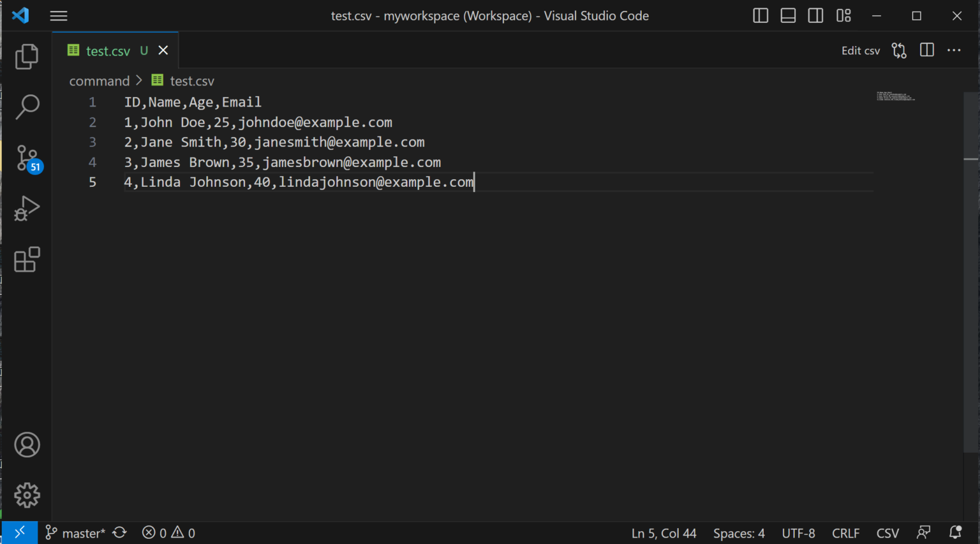Click the remote window indicator in status bar
980x544 pixels.
20,533
